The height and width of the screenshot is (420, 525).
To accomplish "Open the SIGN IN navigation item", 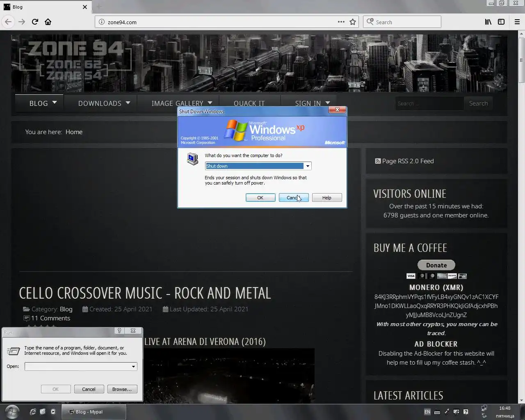I will (x=308, y=103).
